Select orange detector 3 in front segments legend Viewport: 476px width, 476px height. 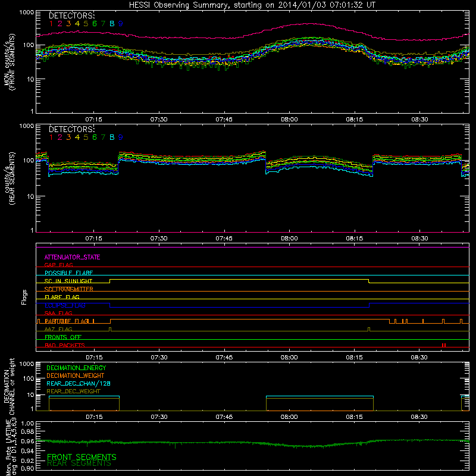point(68,24)
